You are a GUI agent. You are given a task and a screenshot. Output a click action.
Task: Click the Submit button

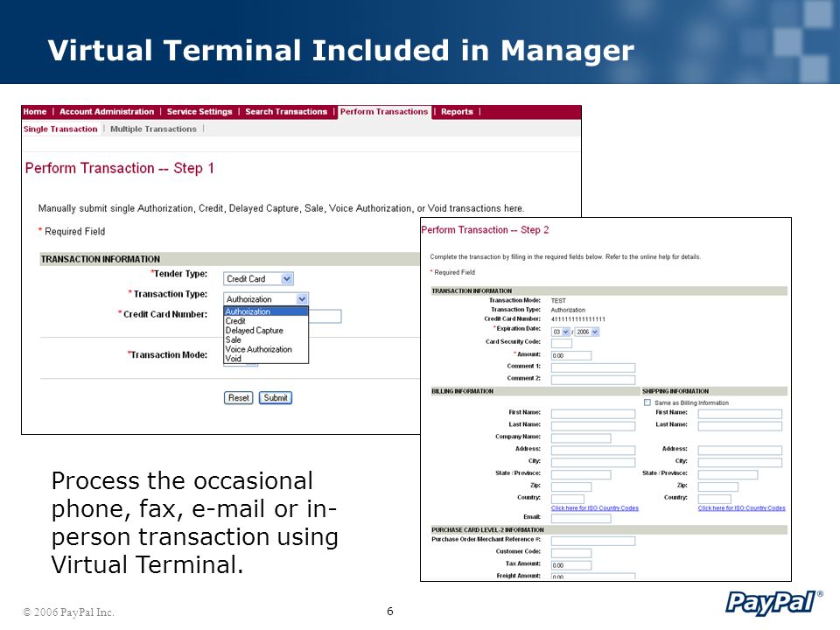tap(276, 397)
